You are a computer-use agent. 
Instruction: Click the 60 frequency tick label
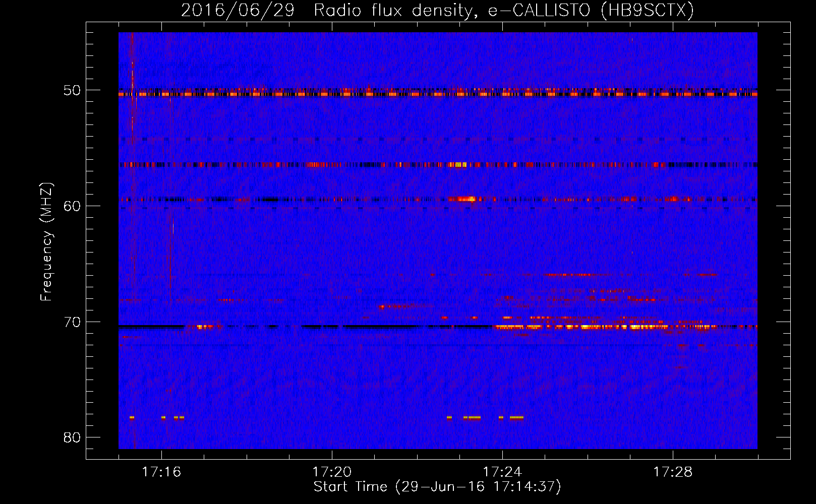(72, 206)
